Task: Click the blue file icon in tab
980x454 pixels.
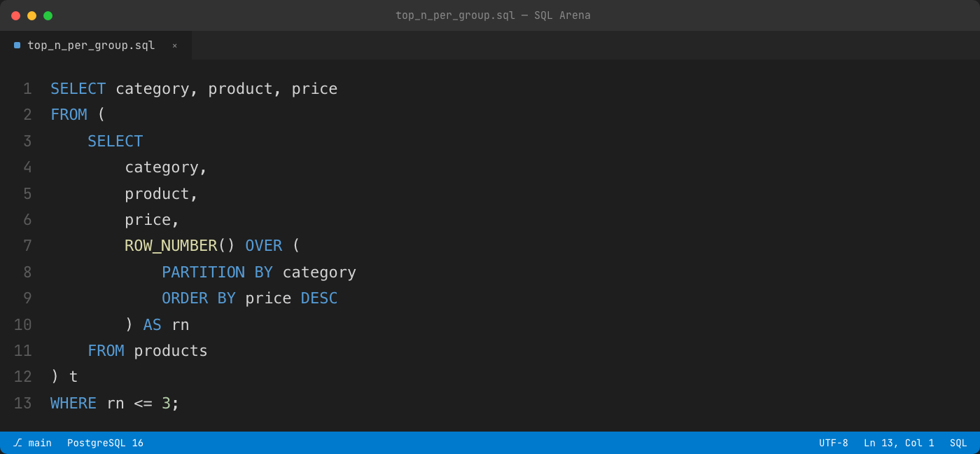Action: tap(17, 45)
